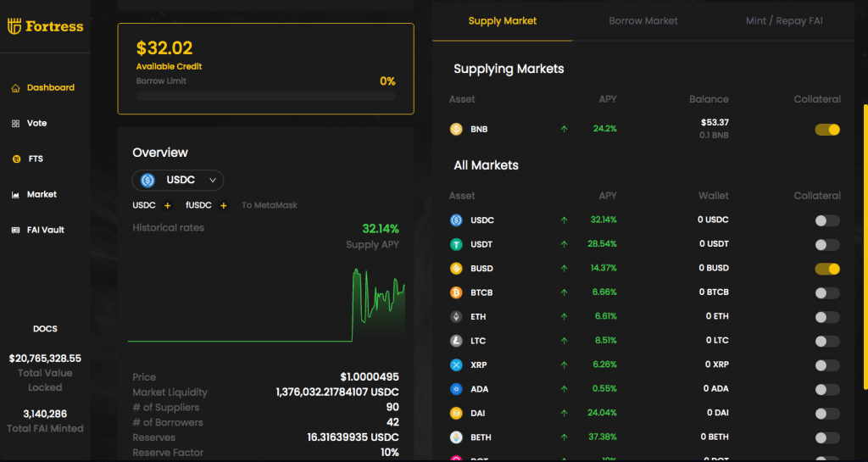Enable USDC collateral toggle
This screenshot has height=462, width=868.
pyautogui.click(x=827, y=220)
